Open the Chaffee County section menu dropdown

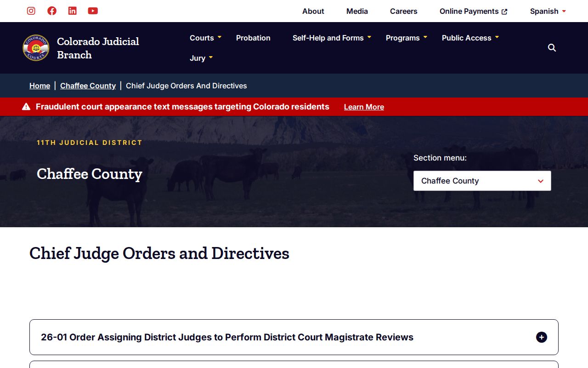tap(482, 181)
